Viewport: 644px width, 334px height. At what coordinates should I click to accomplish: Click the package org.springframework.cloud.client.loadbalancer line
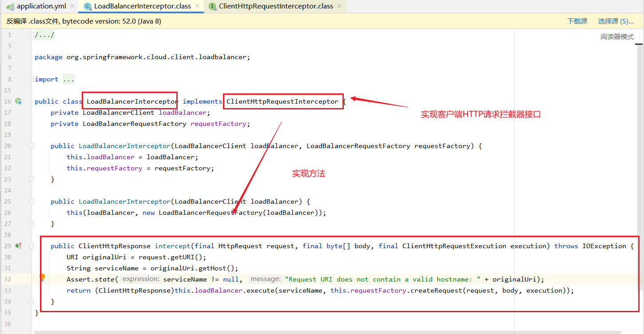click(143, 57)
